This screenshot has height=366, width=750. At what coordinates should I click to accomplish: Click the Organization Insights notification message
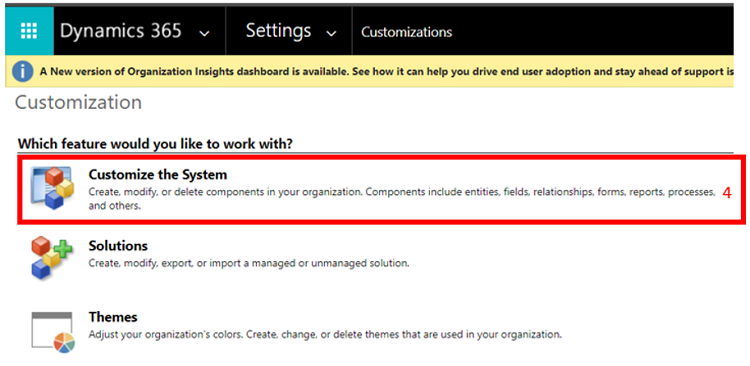(x=386, y=72)
